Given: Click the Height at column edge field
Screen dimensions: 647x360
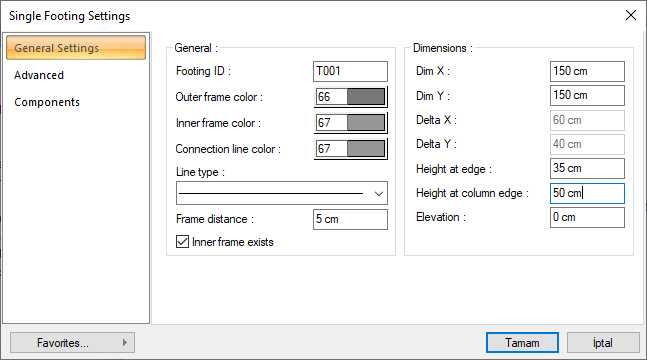Looking at the screenshot, I should point(587,193).
